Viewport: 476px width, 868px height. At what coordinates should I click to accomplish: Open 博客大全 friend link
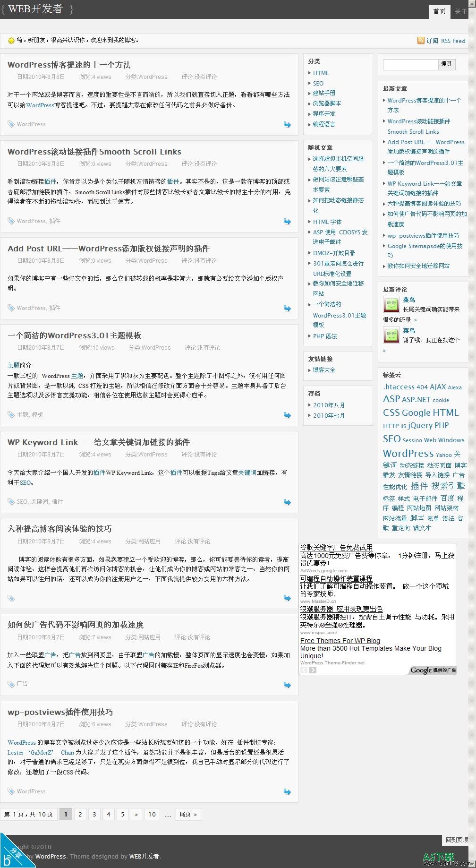point(324,370)
